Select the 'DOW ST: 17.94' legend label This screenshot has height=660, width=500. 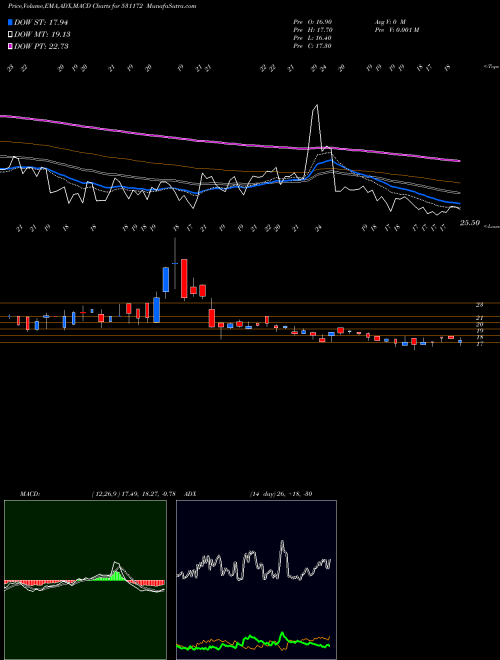pos(41,22)
